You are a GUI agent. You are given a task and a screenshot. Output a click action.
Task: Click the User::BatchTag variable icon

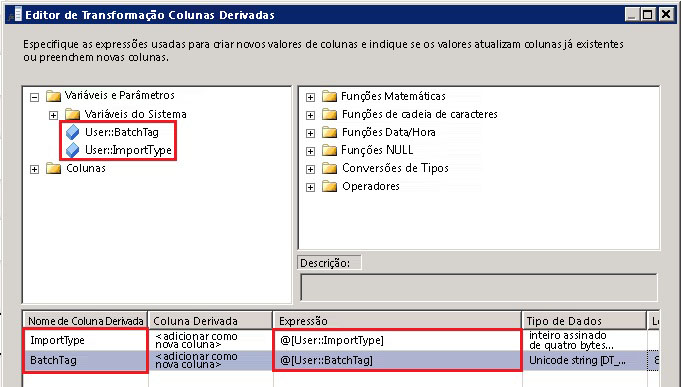[73, 132]
